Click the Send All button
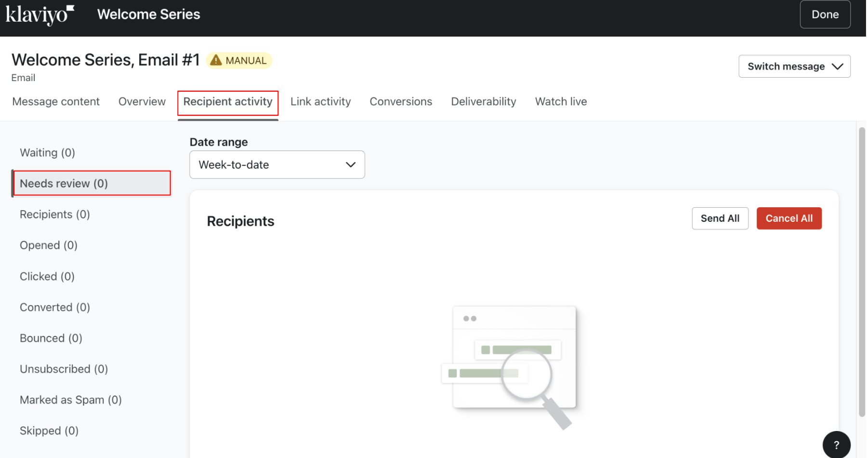868x458 pixels. coord(720,218)
